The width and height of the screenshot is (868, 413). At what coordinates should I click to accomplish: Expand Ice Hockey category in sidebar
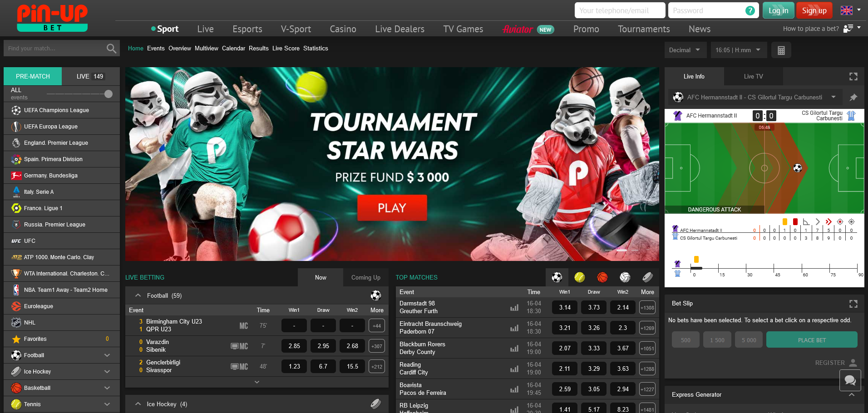pos(107,372)
